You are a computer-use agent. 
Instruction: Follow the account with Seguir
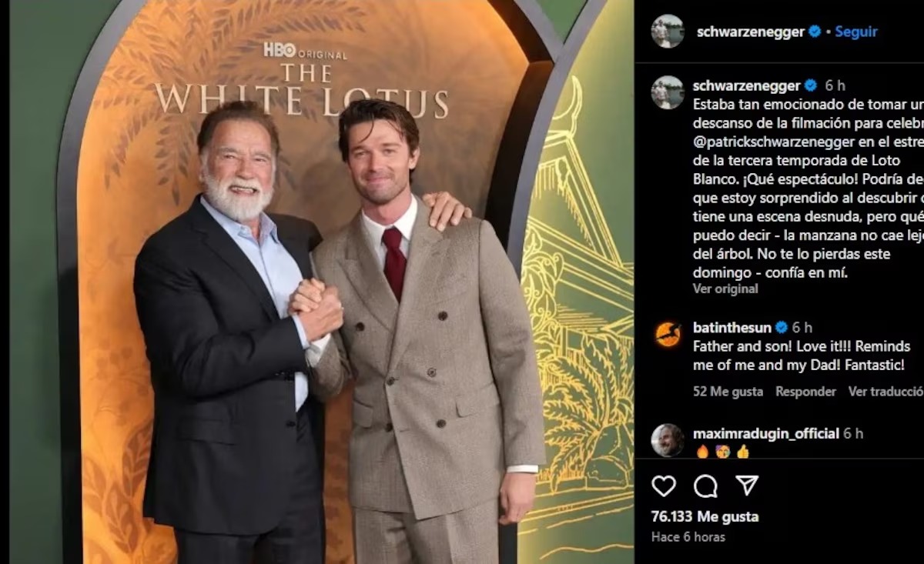(x=856, y=32)
